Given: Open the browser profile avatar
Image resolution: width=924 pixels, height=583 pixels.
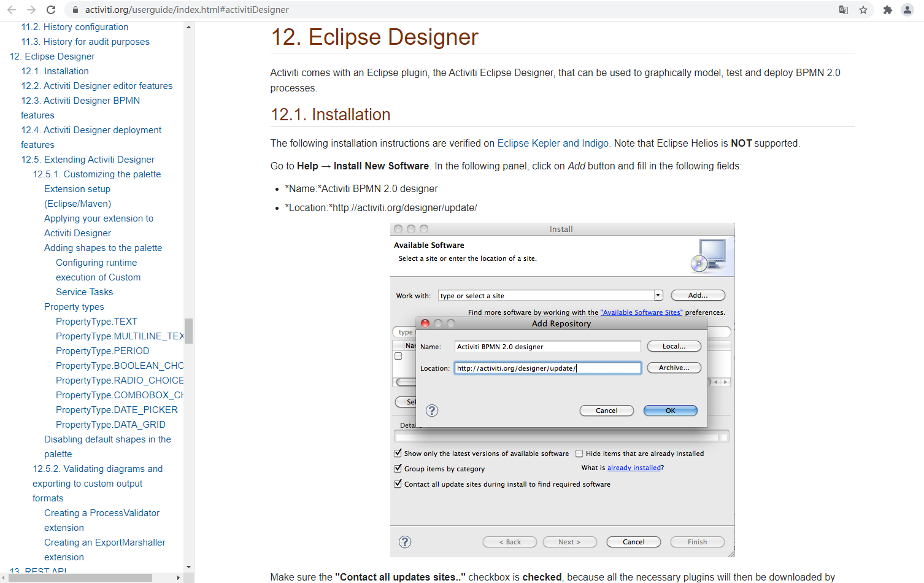Looking at the screenshot, I should 907,10.
